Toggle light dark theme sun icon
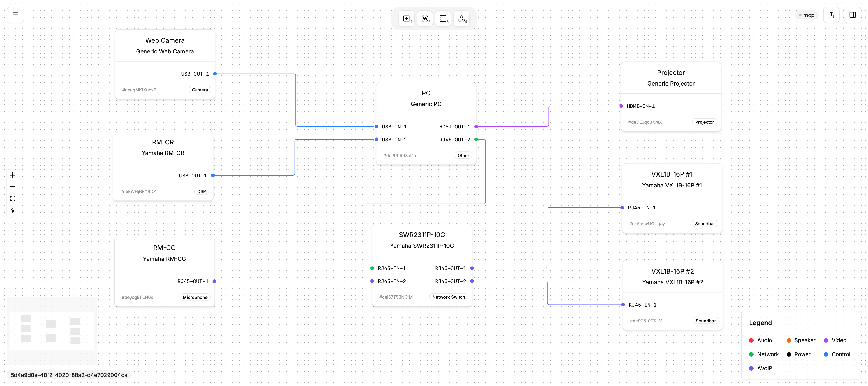Screen dimensions: 868x386 pyautogui.click(x=12, y=211)
